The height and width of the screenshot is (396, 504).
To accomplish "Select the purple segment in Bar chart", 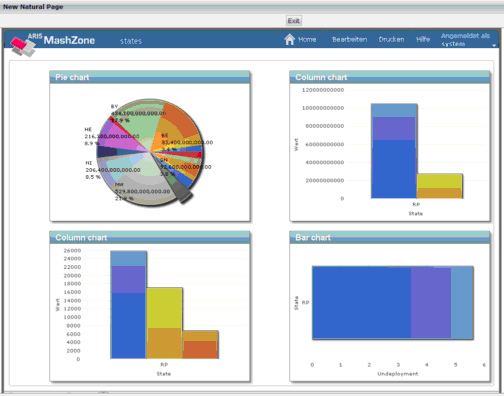I will (431, 303).
